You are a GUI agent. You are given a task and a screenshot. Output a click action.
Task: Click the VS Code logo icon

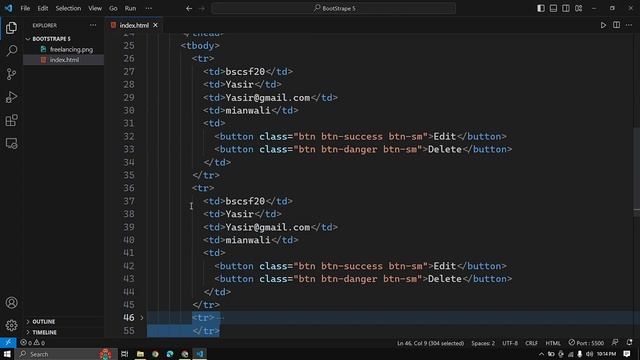point(9,8)
